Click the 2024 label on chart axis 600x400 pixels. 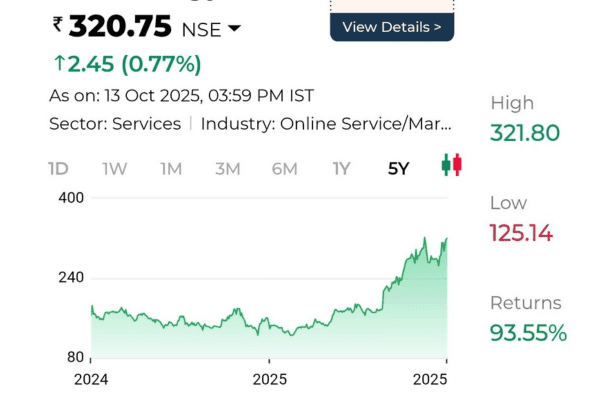click(91, 380)
